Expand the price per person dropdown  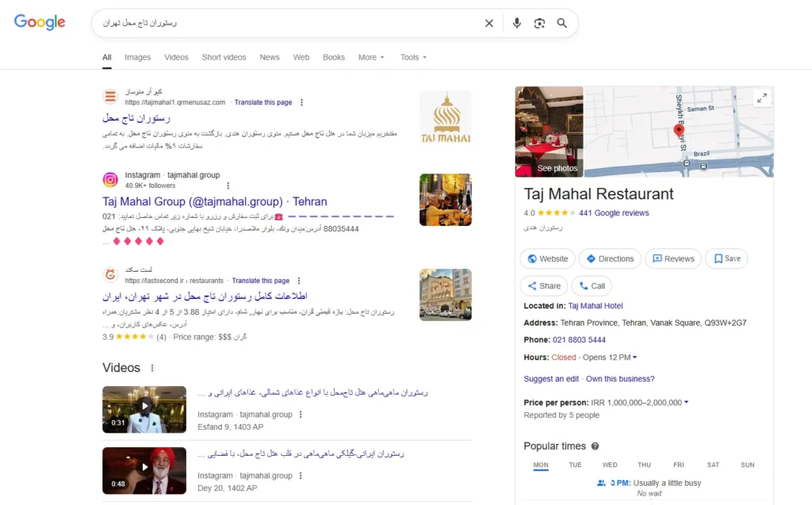[x=687, y=402]
